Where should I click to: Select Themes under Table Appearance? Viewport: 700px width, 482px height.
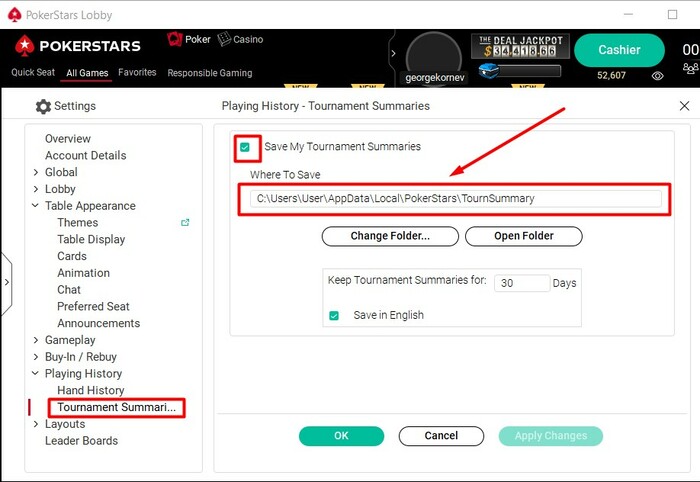(x=78, y=223)
